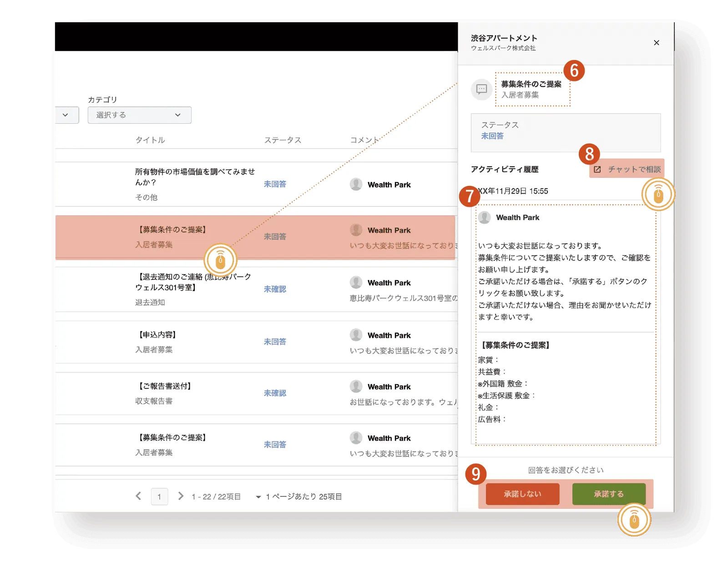728x566 pixels.
Task: Go to the next page with the right arrow
Action: 181,496
